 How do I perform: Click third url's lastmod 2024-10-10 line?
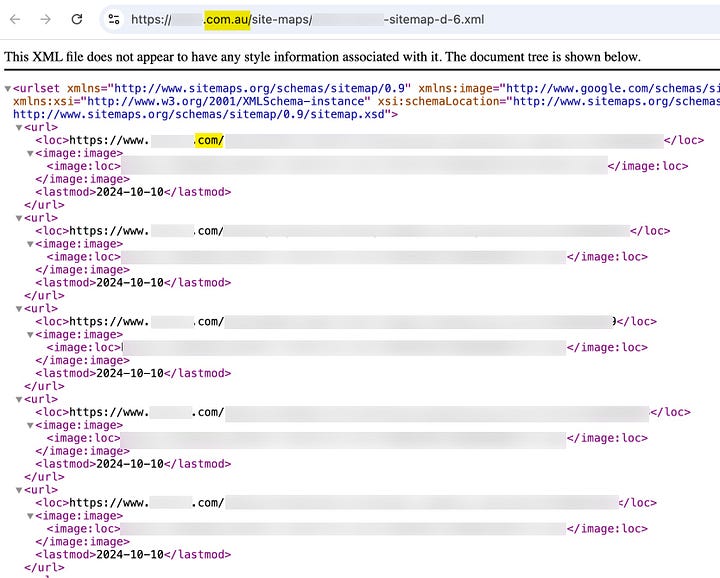point(133,373)
